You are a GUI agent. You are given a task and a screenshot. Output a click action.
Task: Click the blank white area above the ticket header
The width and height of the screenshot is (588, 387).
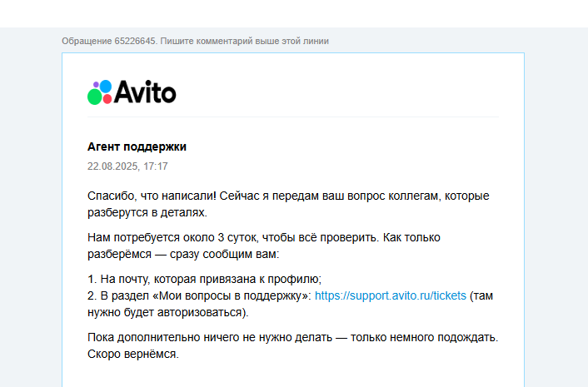coord(293,13)
